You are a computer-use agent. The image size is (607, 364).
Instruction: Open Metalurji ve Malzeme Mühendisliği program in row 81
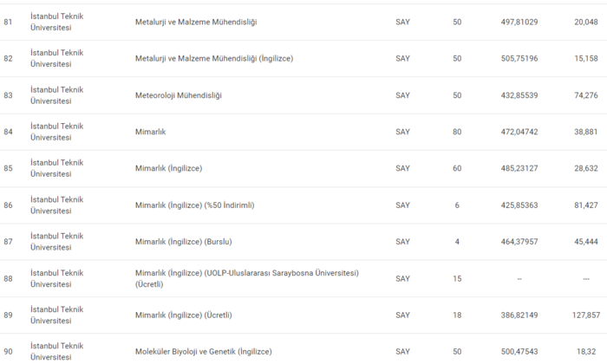[x=201, y=22]
